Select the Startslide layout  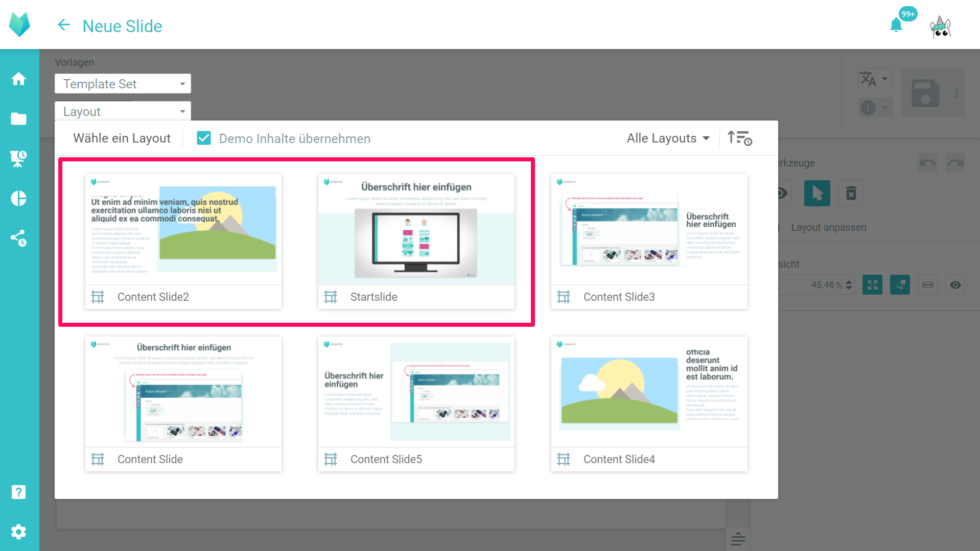(x=416, y=241)
